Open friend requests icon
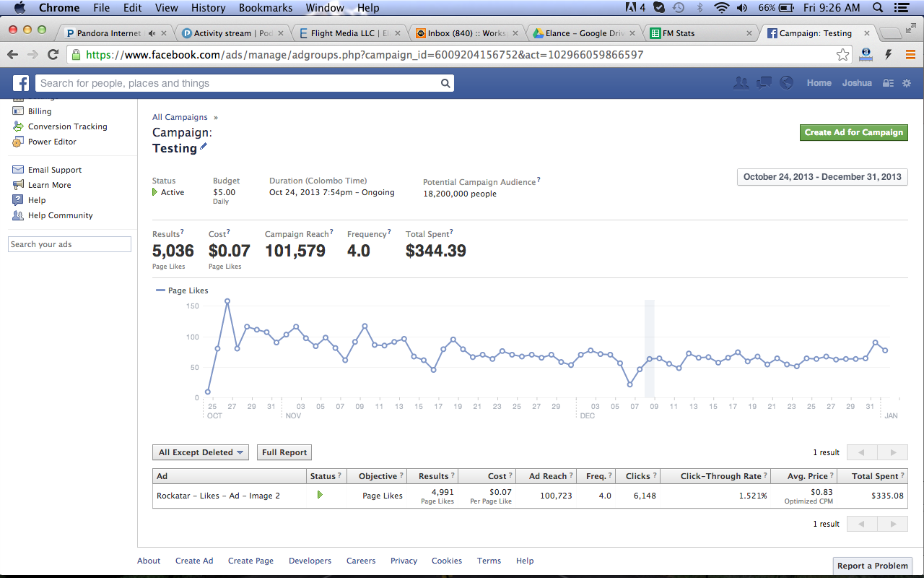Image resolution: width=924 pixels, height=578 pixels. point(741,83)
